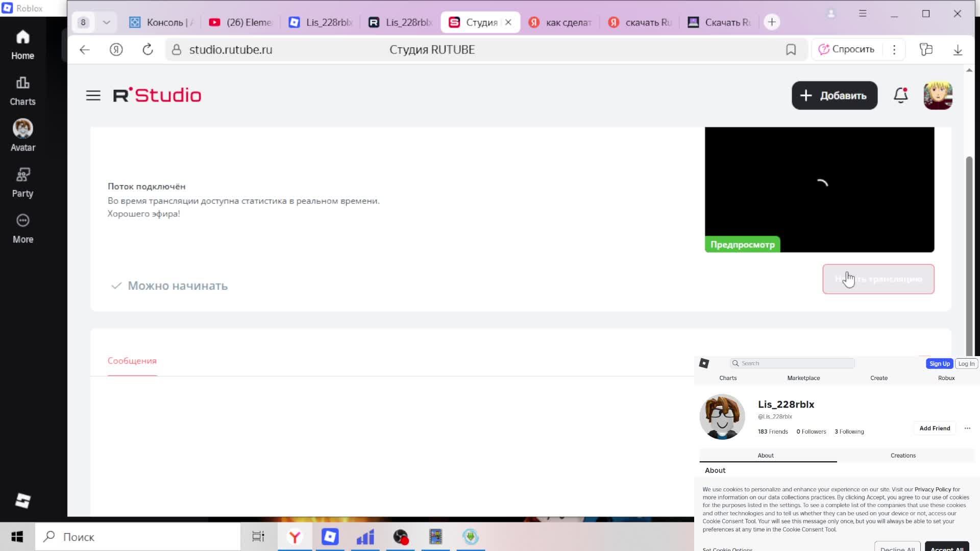Click the Начать трансляцию button
The image size is (980, 551).
pos(878,279)
